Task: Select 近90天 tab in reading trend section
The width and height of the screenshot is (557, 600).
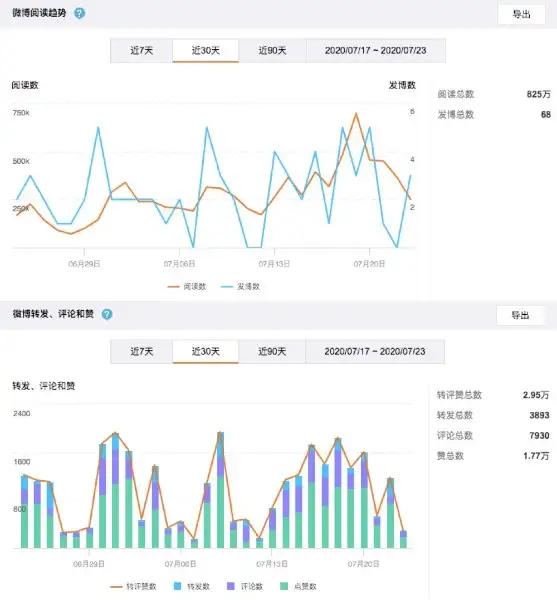Action: 272,51
